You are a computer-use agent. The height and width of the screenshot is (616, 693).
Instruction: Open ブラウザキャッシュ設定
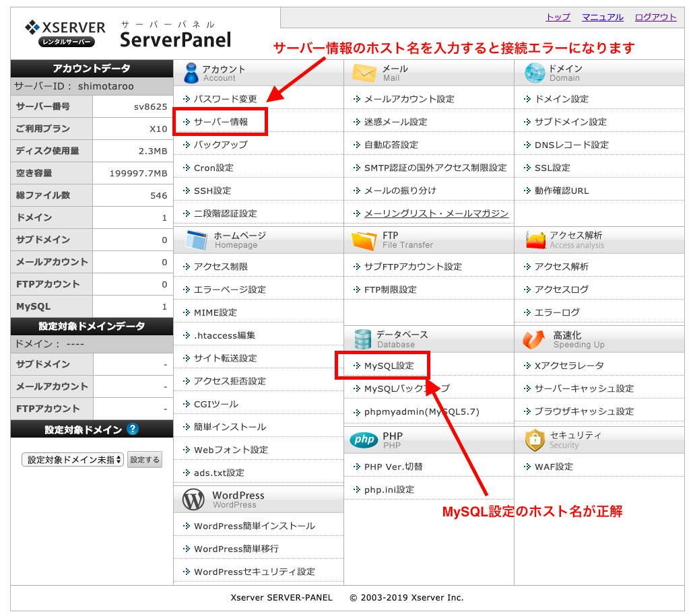pos(584,411)
